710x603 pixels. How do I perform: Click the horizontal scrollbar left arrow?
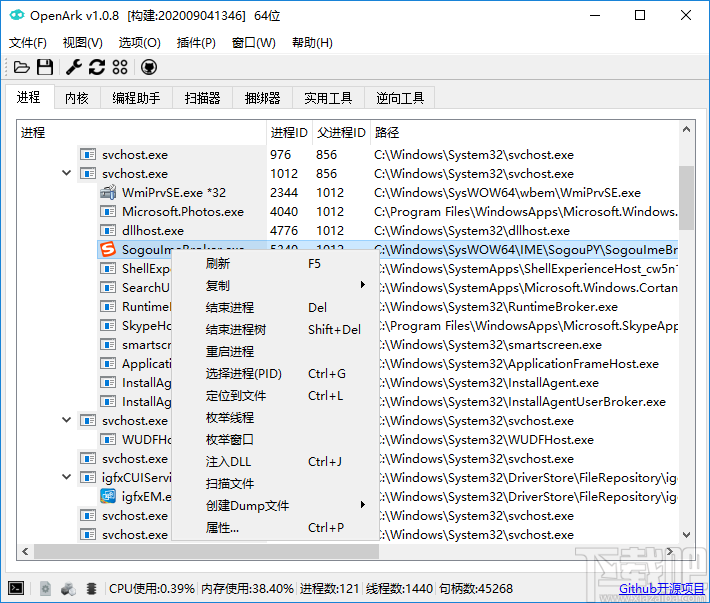point(25,551)
